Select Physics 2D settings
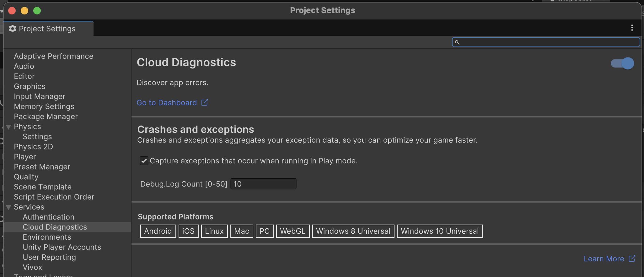This screenshot has width=644, height=277. click(x=33, y=147)
